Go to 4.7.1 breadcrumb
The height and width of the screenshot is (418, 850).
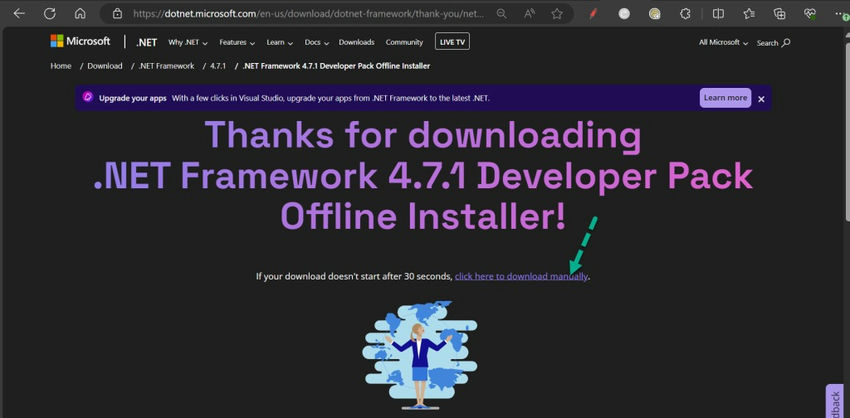coord(218,66)
